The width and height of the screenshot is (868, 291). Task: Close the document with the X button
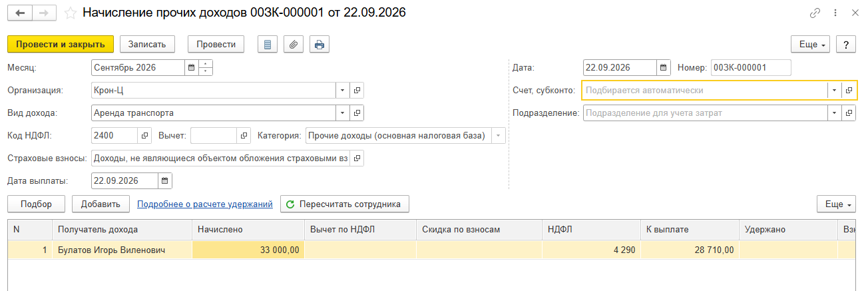(x=855, y=13)
